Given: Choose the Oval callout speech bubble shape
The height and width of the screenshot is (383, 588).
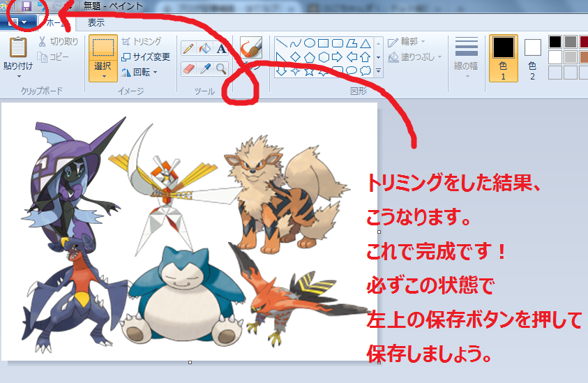Looking at the screenshot, I should (x=352, y=71).
